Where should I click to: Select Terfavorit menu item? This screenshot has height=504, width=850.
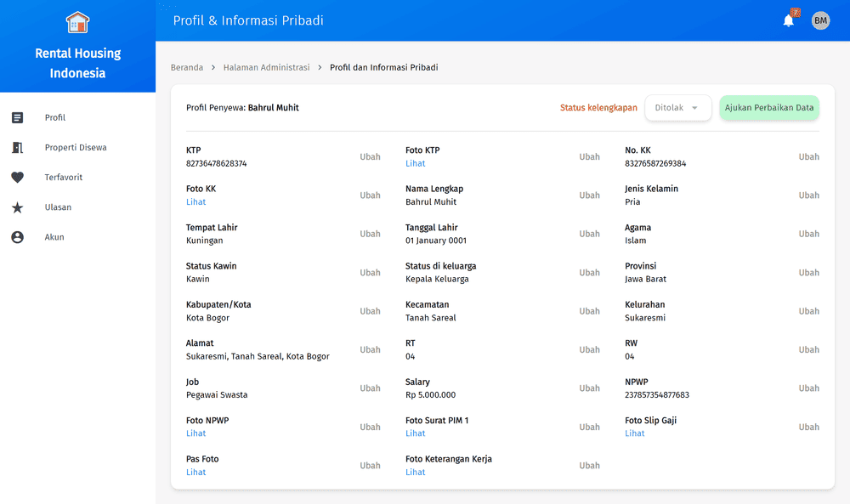click(x=64, y=178)
